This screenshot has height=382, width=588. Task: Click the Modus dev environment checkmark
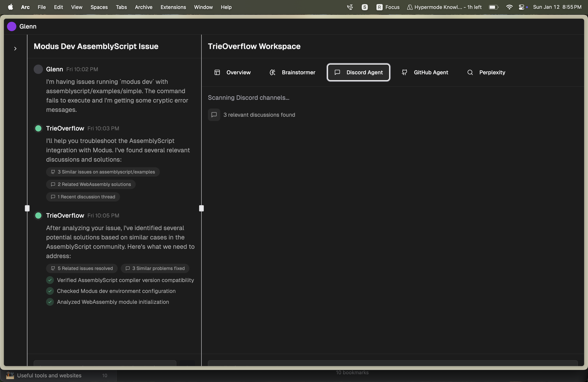50,291
